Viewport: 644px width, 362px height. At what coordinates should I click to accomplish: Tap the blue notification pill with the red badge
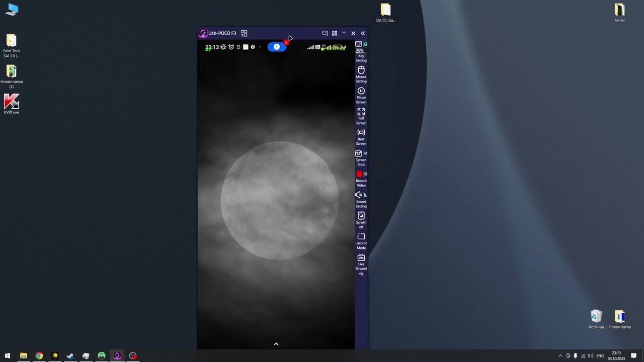(x=277, y=47)
